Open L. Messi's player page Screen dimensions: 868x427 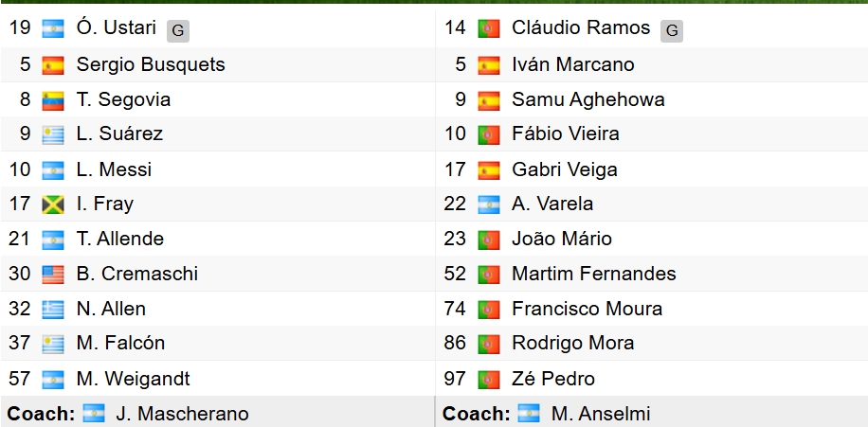[x=114, y=169]
